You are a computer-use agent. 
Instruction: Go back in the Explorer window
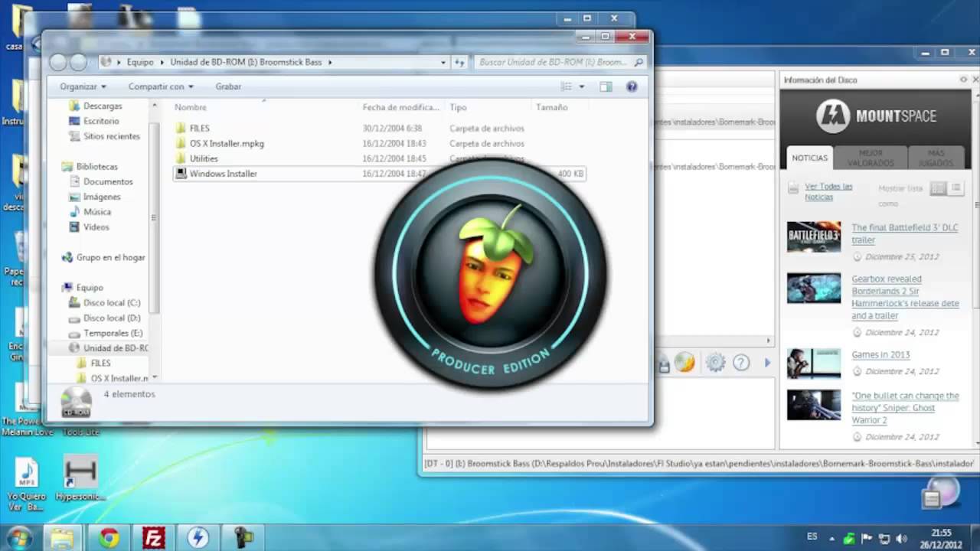tap(58, 63)
